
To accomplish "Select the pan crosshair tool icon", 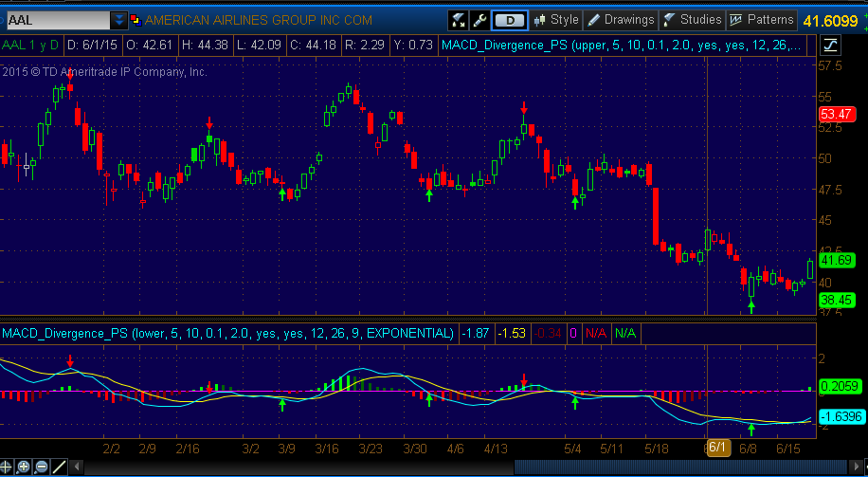I will click(x=6, y=467).
